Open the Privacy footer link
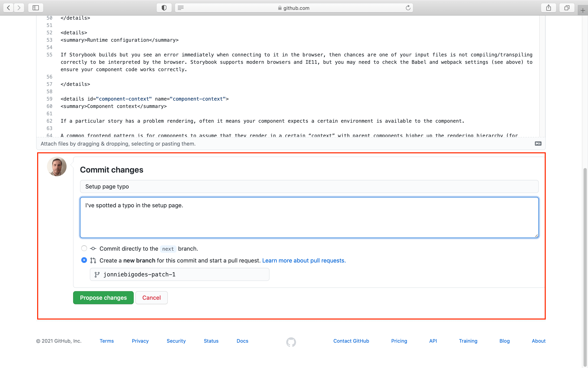The height and width of the screenshot is (368, 588). tap(140, 341)
